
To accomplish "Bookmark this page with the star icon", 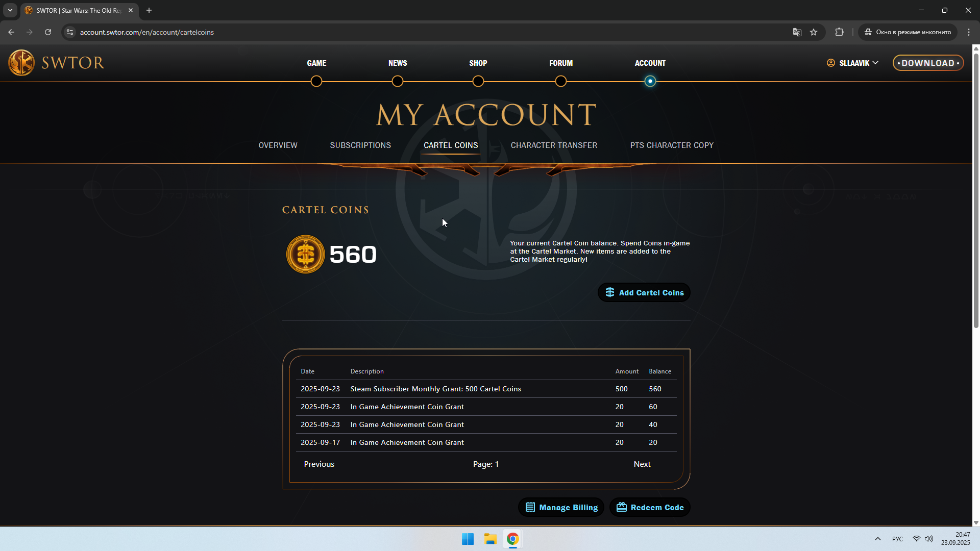I will (x=814, y=32).
